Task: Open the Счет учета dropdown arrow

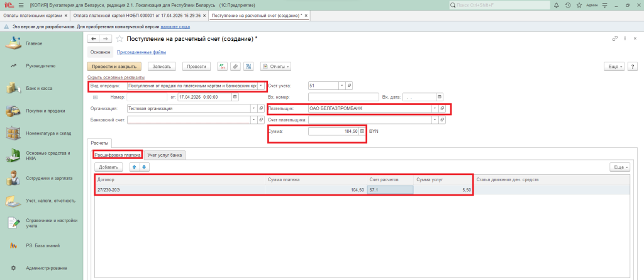Action: coord(341,86)
